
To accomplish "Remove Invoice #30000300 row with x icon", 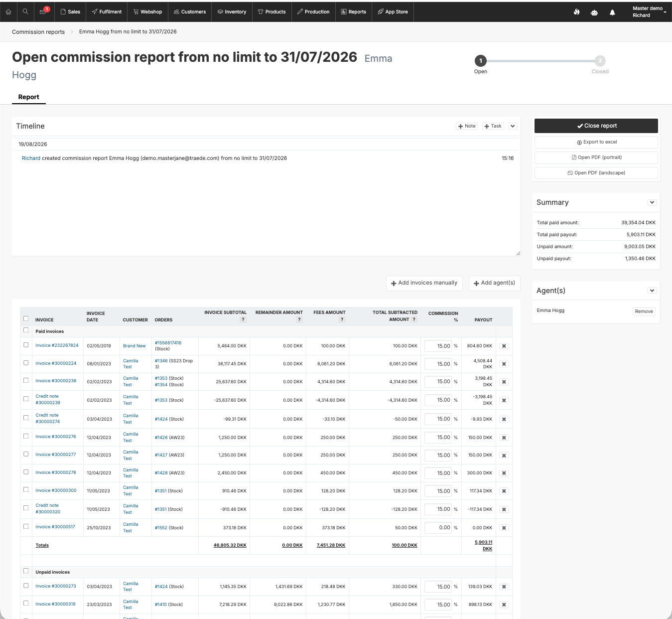I will click(504, 491).
